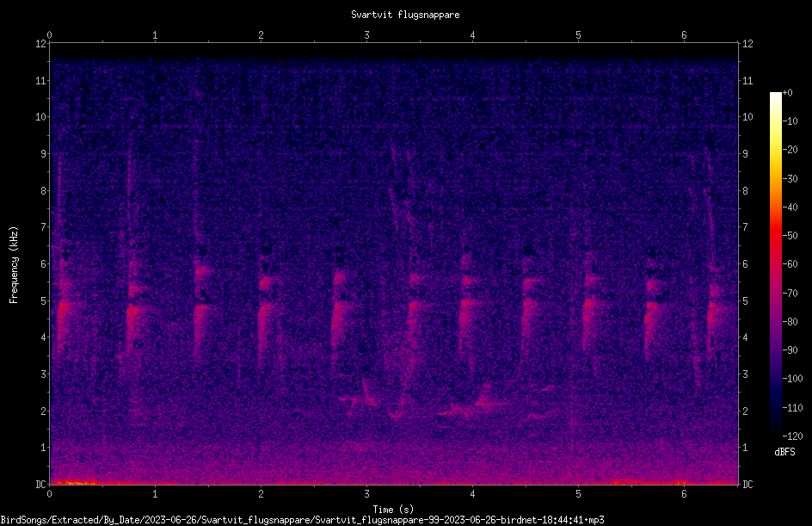Click the 'Frequency (kHz)' axis label

click(x=14, y=265)
